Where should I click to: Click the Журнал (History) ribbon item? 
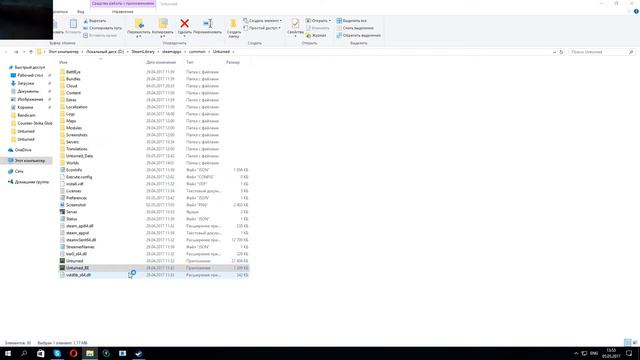coord(316,36)
